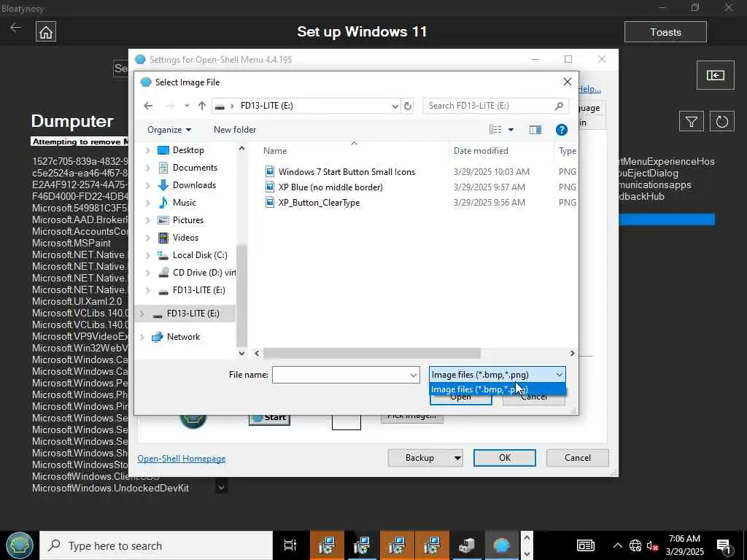Image resolution: width=747 pixels, height=560 pixels.
Task: Expand the Desktop tree node
Action: point(147,150)
